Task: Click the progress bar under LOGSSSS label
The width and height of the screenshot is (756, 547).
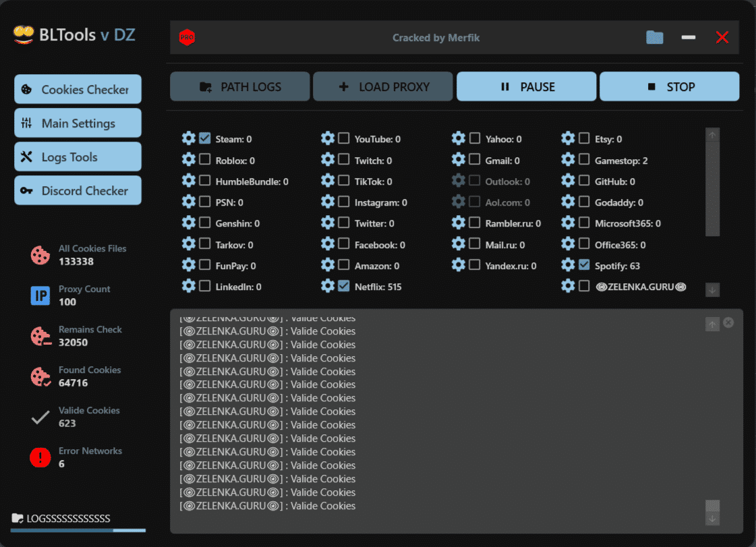Action: coord(78,531)
